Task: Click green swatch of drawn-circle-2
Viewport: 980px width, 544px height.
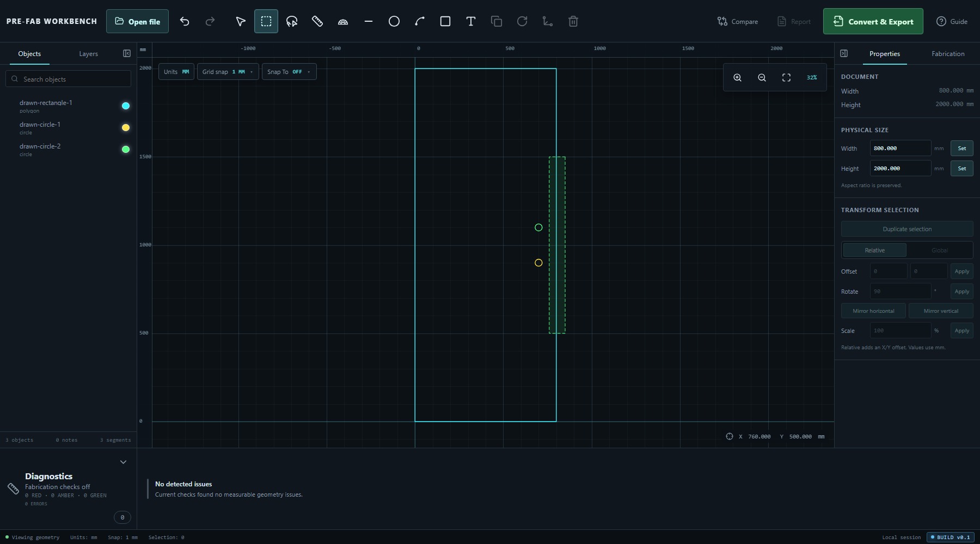Action: 126,150
